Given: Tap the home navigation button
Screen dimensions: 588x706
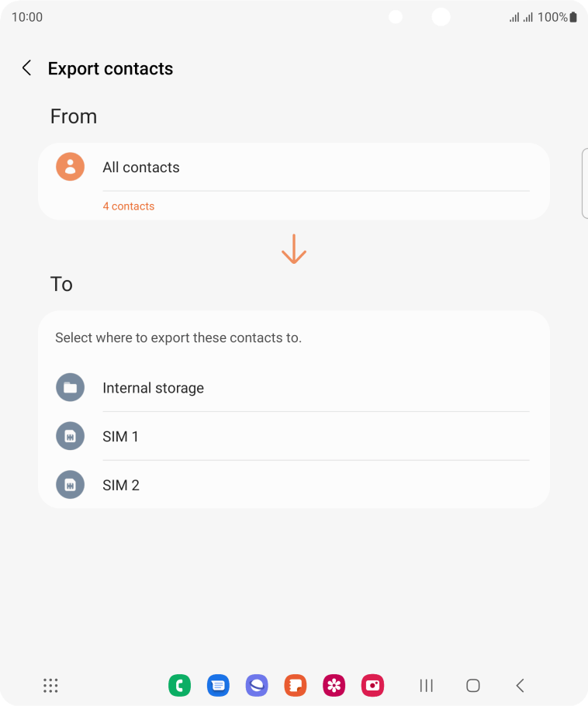Looking at the screenshot, I should (x=472, y=685).
